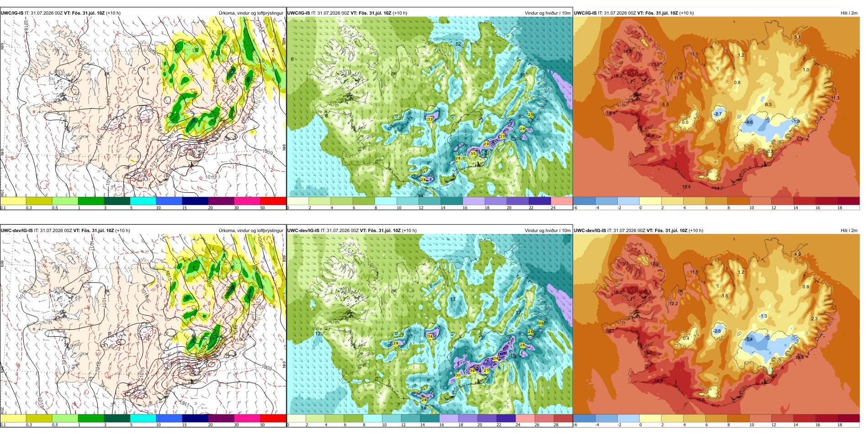The width and height of the screenshot is (868, 434).
Task: Open the bottom UWC-dev precipitation map
Action: [143, 324]
